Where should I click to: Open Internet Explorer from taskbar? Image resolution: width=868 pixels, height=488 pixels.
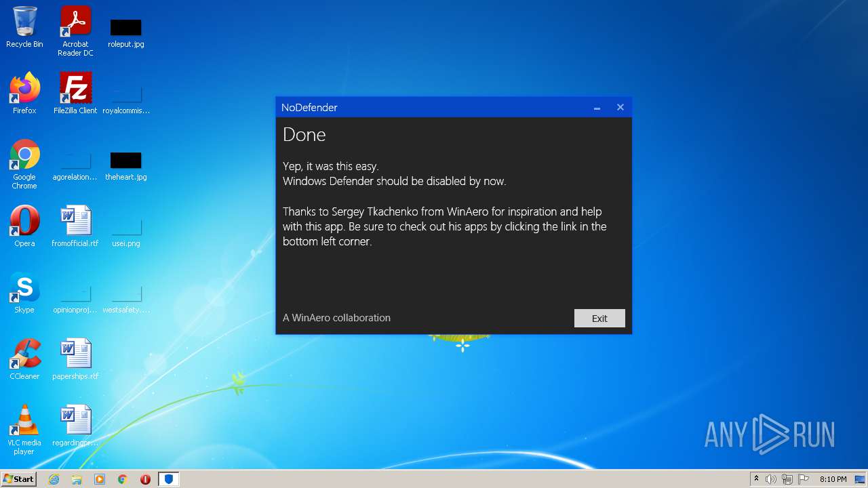(x=54, y=479)
